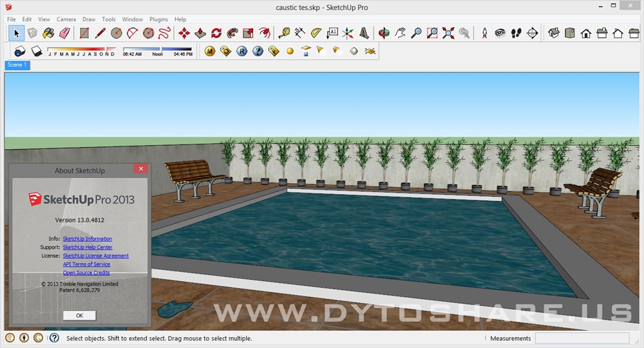This screenshot has height=348, width=644.
Task: Open the Edit menu
Action: 26,19
